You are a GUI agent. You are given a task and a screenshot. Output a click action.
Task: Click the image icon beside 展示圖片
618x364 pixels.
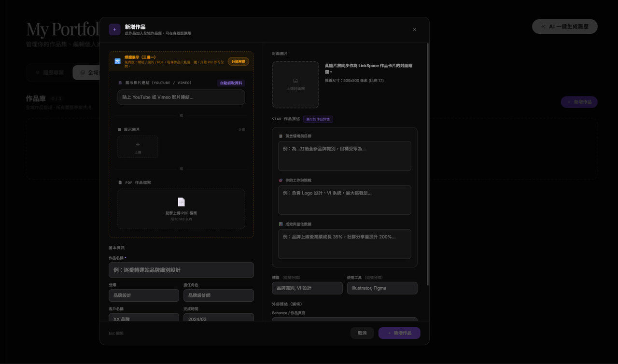click(x=120, y=129)
